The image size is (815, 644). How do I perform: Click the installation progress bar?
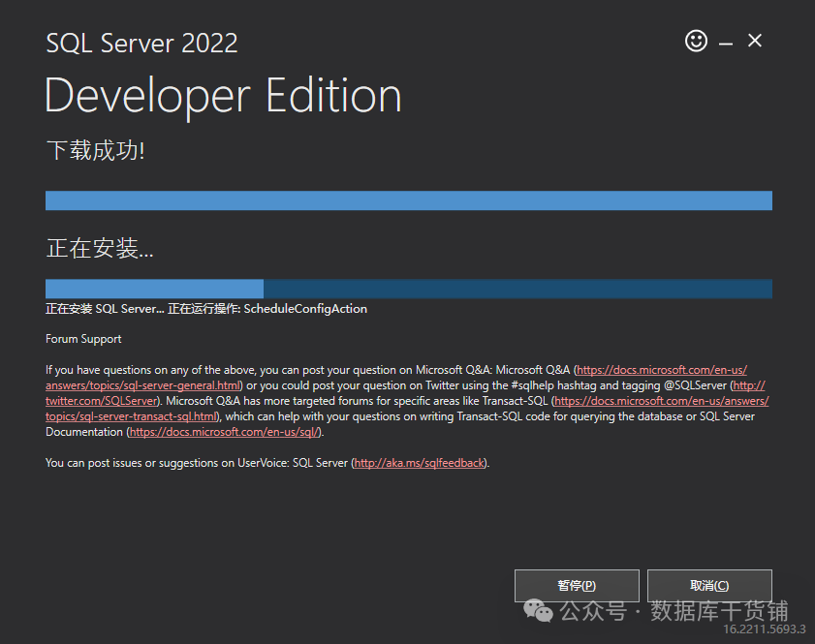(x=409, y=289)
